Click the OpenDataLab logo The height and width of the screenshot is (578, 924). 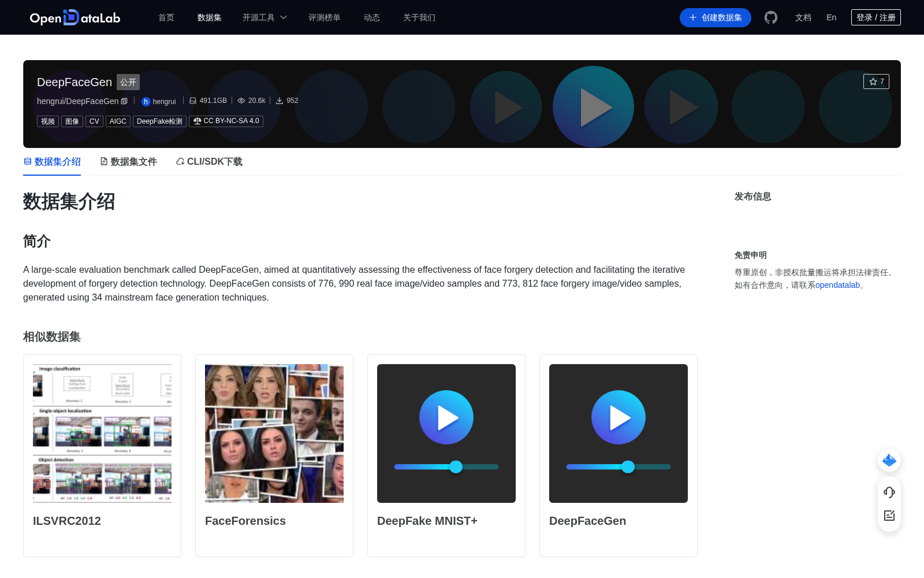[75, 17]
